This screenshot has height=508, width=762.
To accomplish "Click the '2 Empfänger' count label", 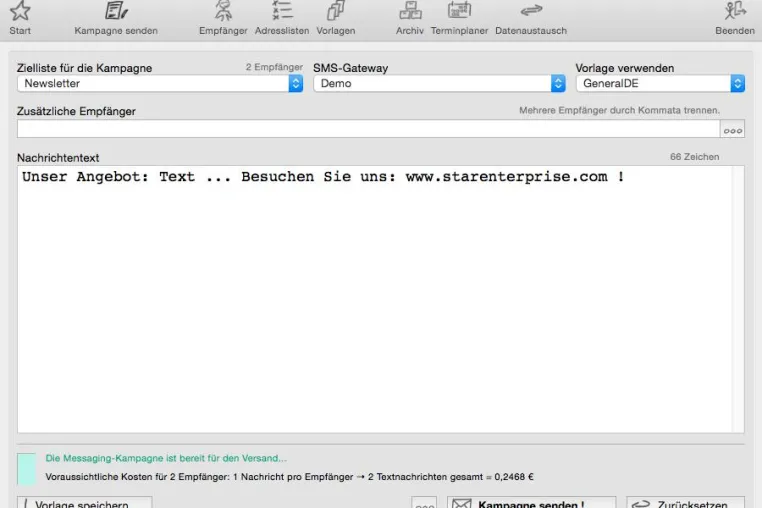I will 274,67.
